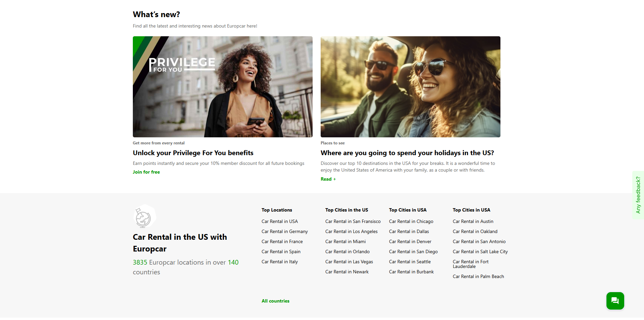
Task: Click Join for free link
Action: pyautogui.click(x=146, y=172)
